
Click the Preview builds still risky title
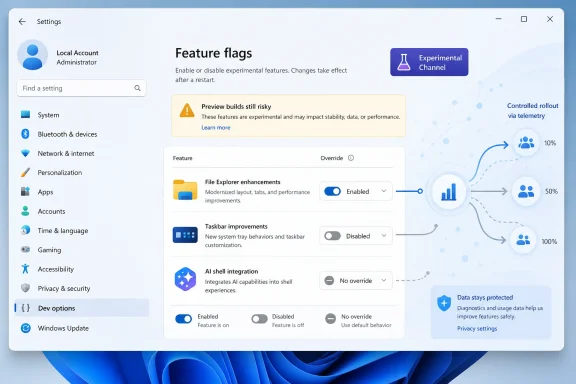(x=236, y=107)
